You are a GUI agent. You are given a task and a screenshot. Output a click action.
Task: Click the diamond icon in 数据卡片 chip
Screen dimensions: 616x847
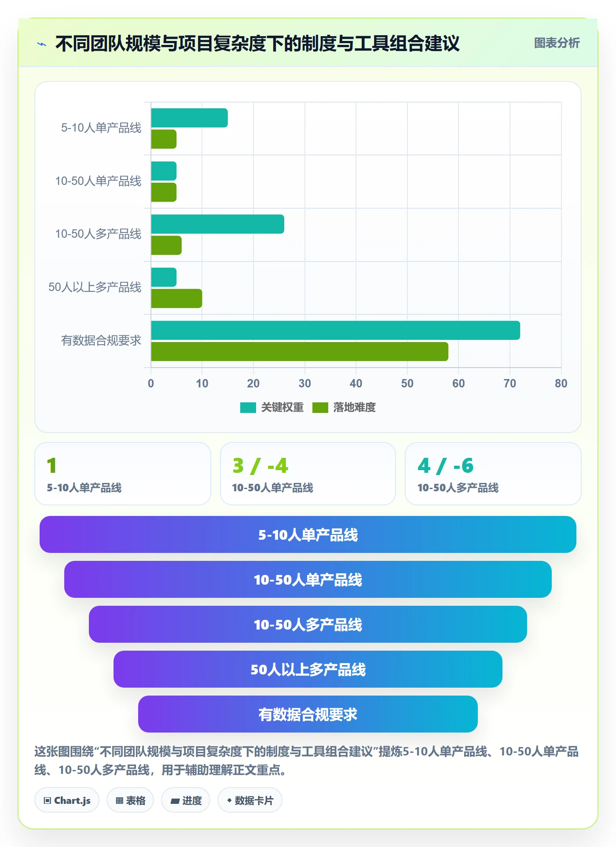click(229, 800)
